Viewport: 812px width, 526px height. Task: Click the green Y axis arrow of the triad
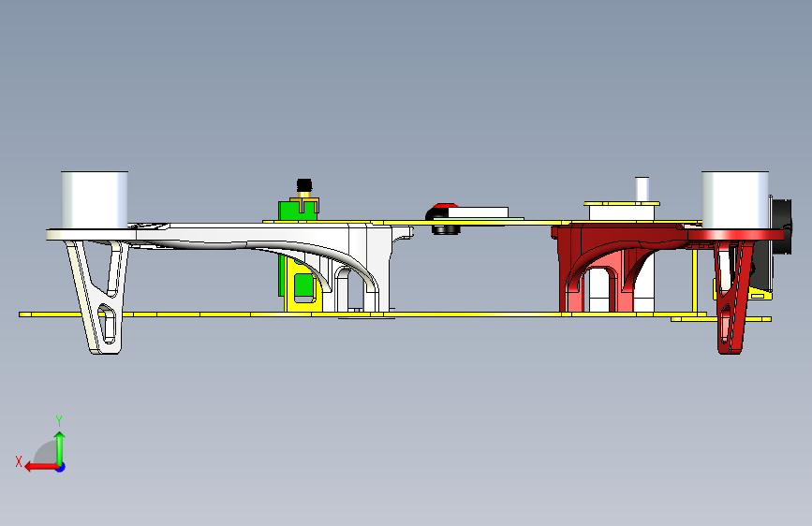point(60,447)
